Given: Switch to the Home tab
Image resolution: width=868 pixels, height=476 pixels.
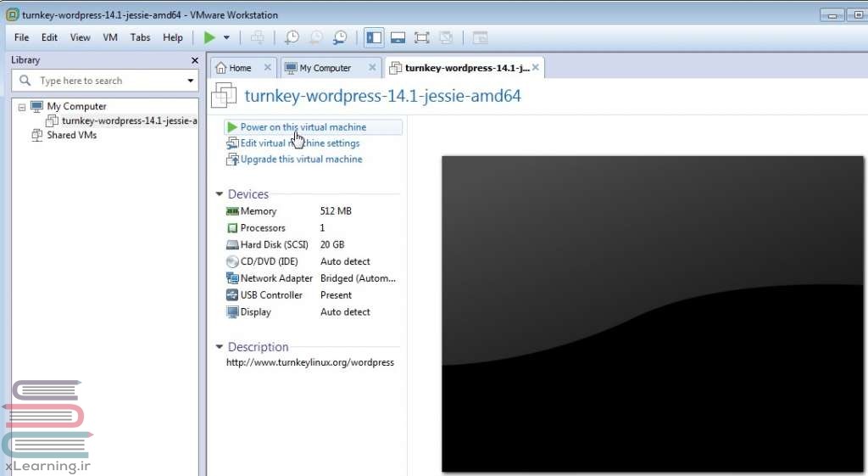Looking at the screenshot, I should click(x=240, y=68).
